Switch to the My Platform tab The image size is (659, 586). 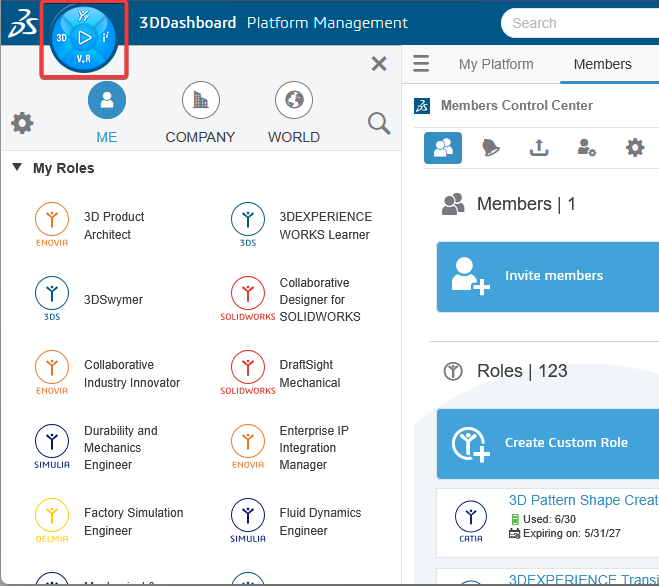tap(496, 64)
